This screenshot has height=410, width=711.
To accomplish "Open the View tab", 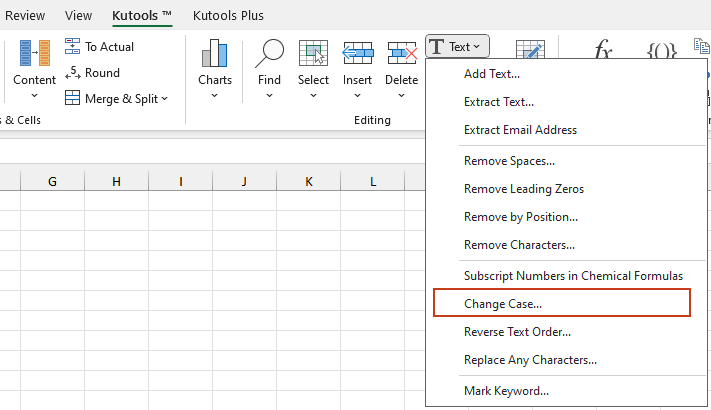I will click(x=78, y=15).
